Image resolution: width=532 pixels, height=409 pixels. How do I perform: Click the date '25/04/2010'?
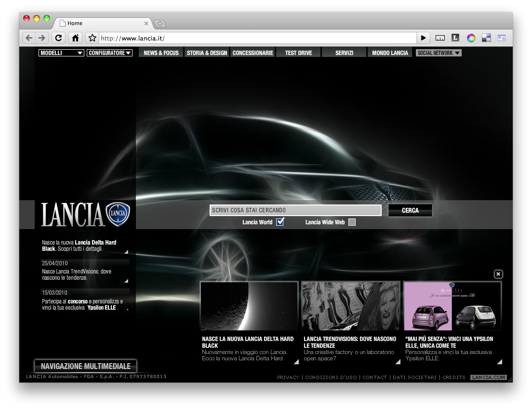tap(54, 263)
